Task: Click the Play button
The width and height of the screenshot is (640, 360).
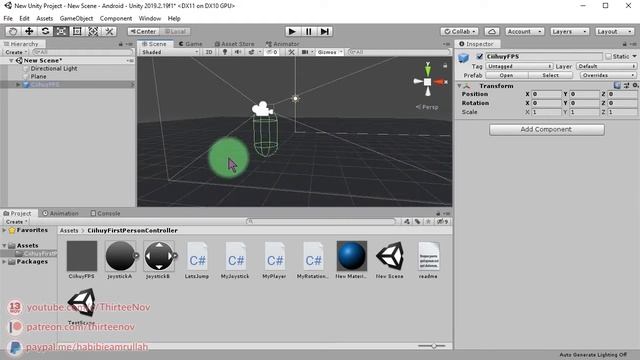Action: pos(292,31)
